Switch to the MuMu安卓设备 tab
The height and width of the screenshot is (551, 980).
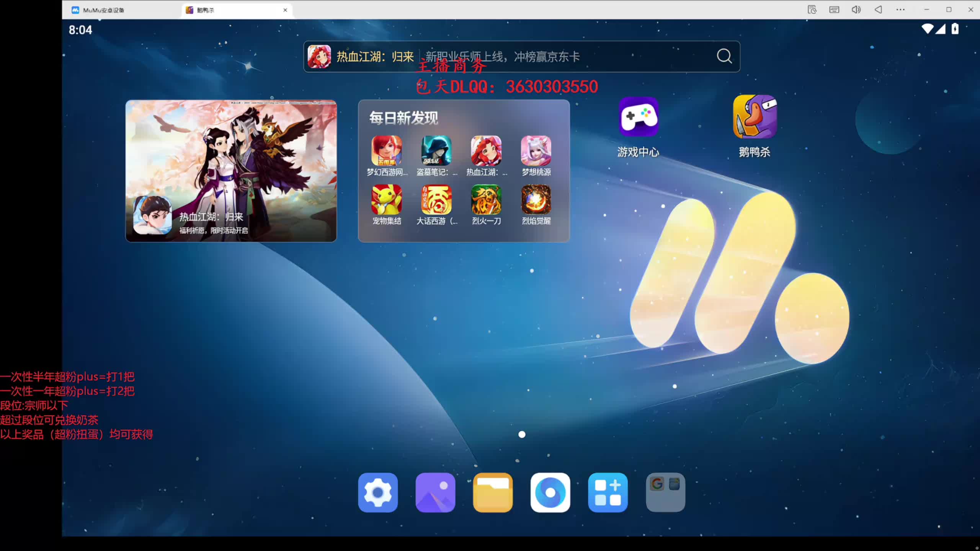click(103, 10)
